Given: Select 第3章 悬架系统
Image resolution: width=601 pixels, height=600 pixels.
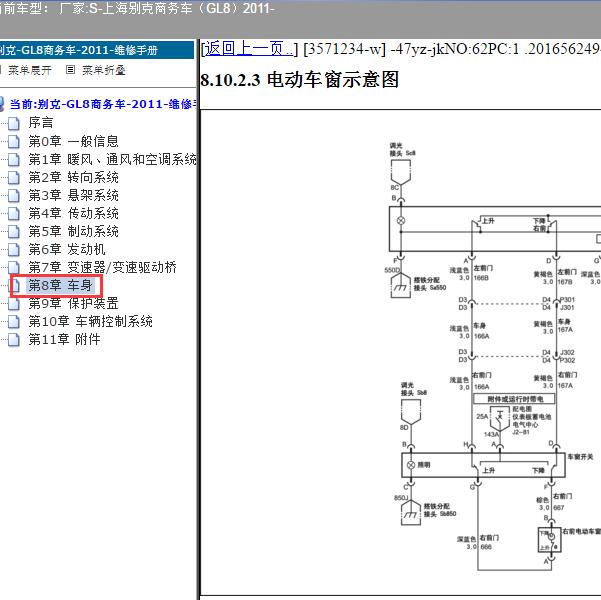Looking at the screenshot, I should point(74,195).
